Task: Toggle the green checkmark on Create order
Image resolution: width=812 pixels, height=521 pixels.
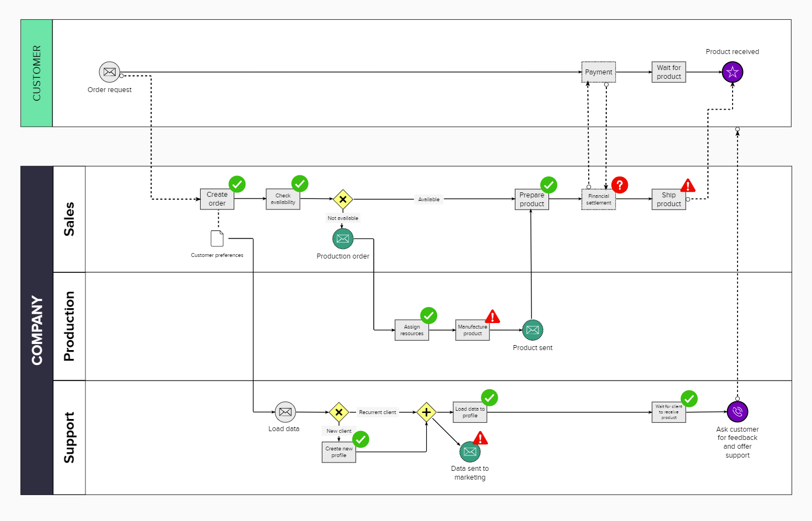Action: (x=237, y=184)
